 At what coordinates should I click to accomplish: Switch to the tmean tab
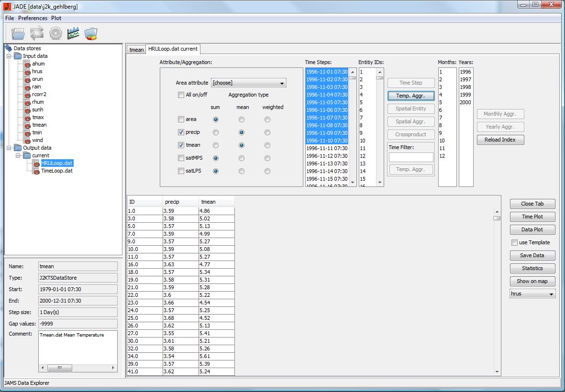[x=136, y=50]
